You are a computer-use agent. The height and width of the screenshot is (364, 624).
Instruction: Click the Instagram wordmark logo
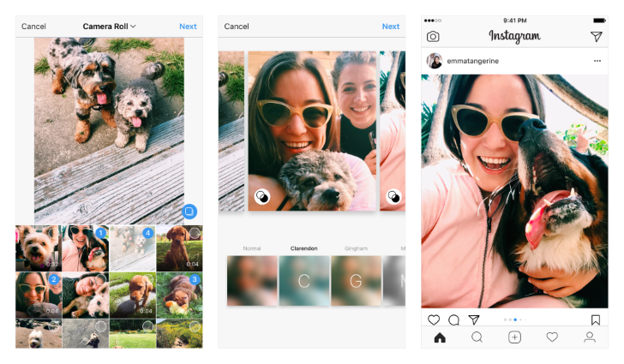pyautogui.click(x=514, y=36)
